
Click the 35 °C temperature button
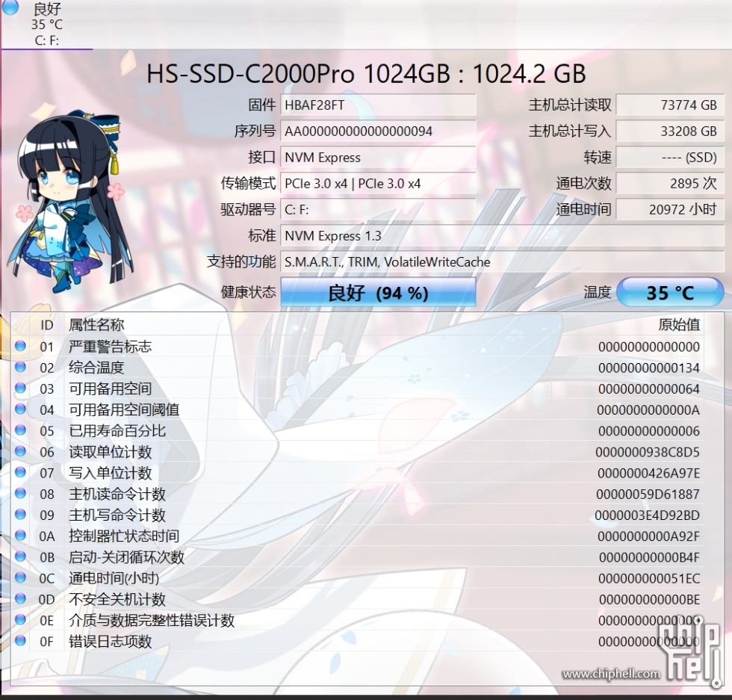coord(670,292)
